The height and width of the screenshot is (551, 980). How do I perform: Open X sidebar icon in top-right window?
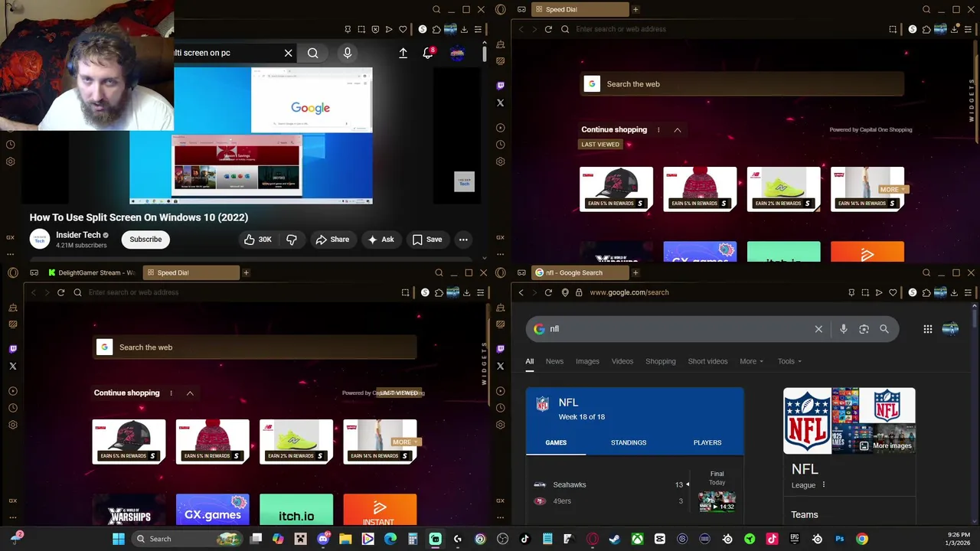coord(500,103)
